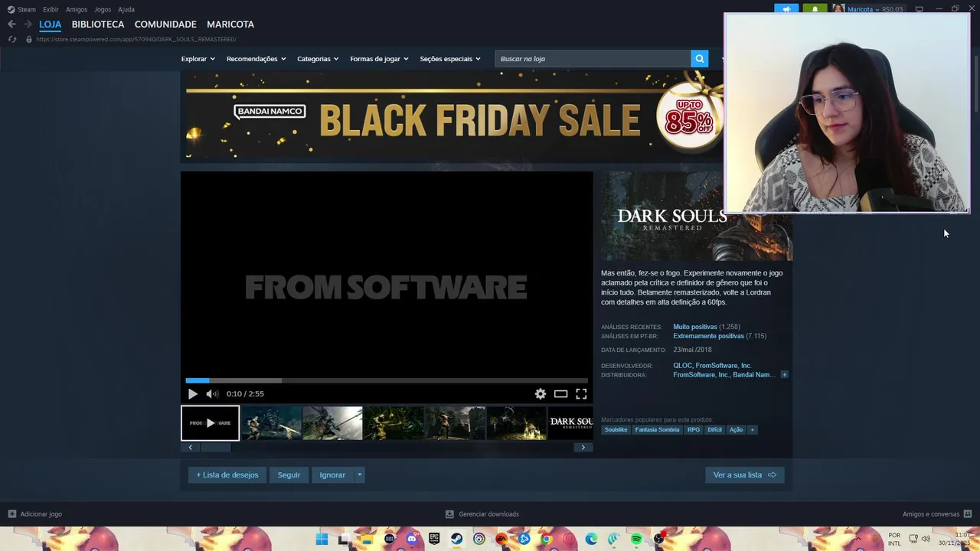
Task: Open video player settings gear
Action: click(x=541, y=394)
